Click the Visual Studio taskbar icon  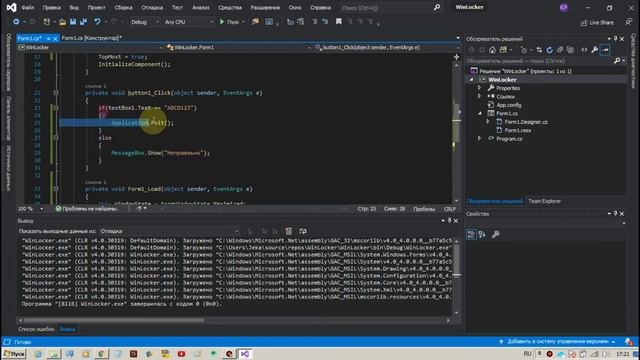pos(244,354)
